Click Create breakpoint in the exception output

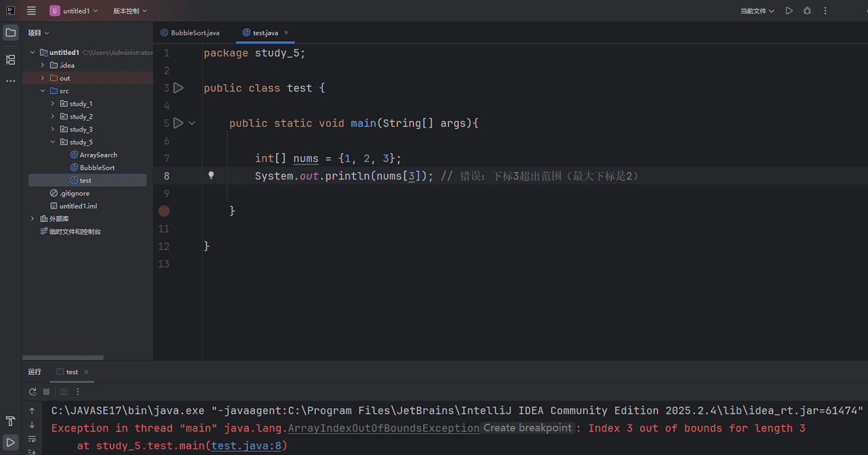[528, 428]
